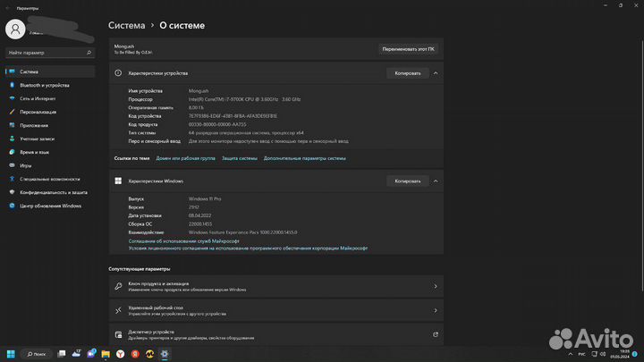Open Домен или рабочая группа link
This screenshot has height=362, width=644.
186,158
